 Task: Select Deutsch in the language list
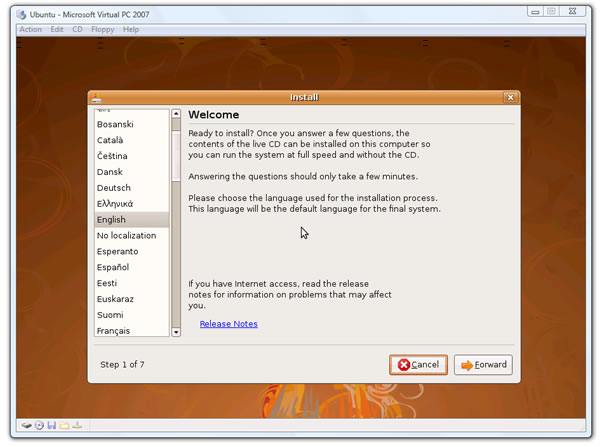[x=114, y=188]
